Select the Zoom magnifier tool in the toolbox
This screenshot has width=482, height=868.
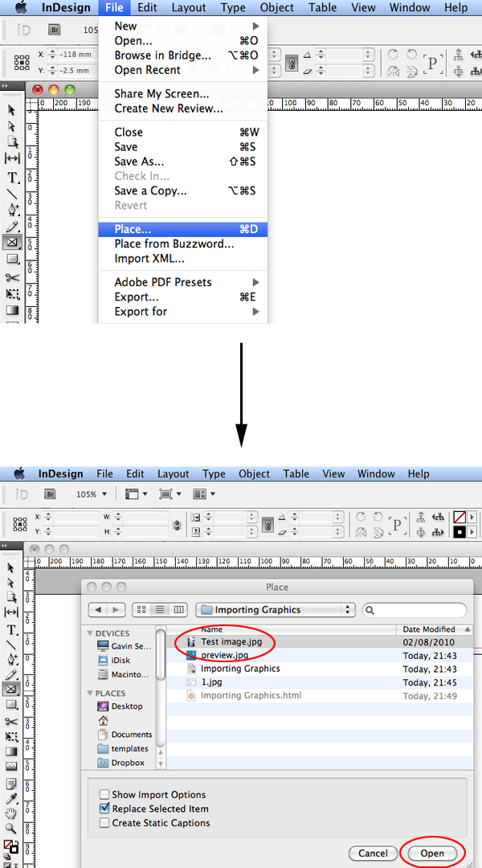click(11, 829)
